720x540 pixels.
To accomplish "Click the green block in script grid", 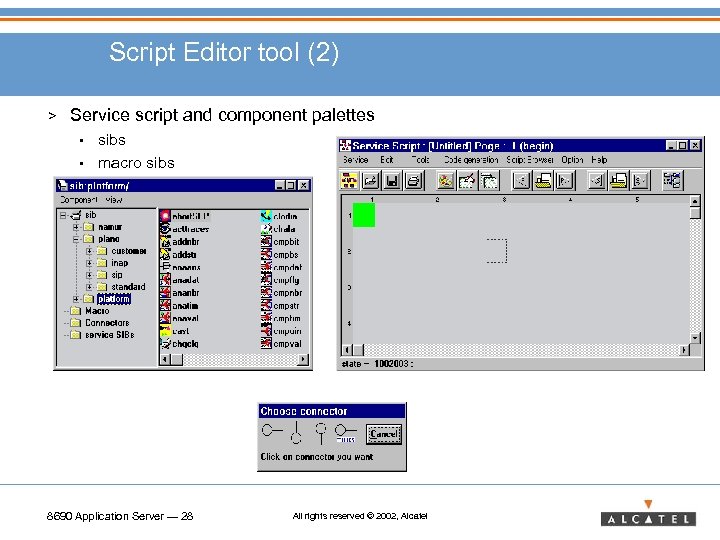I will pyautogui.click(x=364, y=215).
